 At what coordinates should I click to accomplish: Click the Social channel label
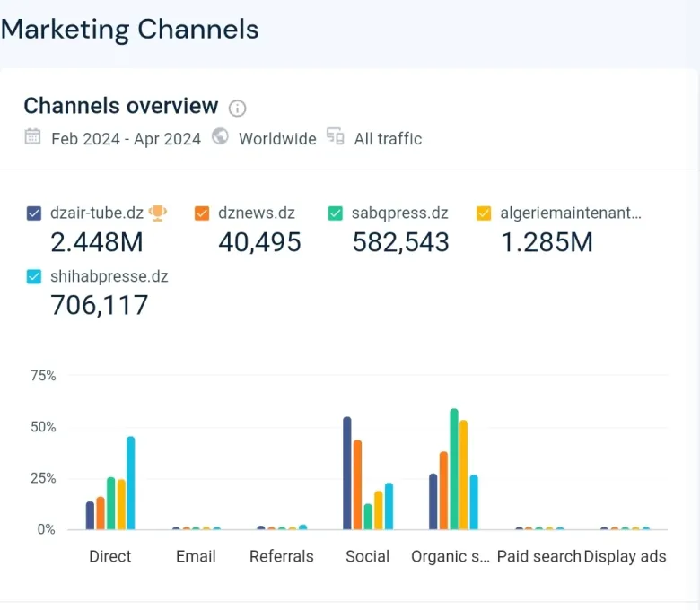(x=367, y=556)
